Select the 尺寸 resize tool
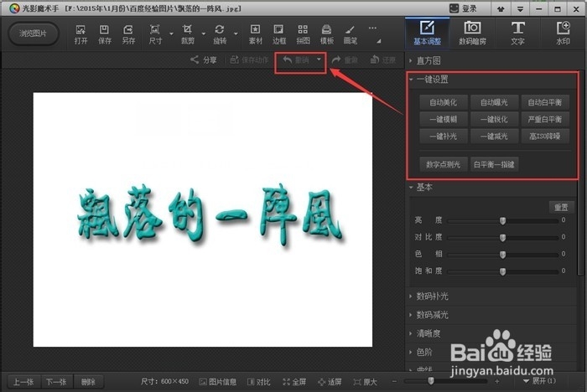The height and width of the screenshot is (392, 587). tap(155, 34)
